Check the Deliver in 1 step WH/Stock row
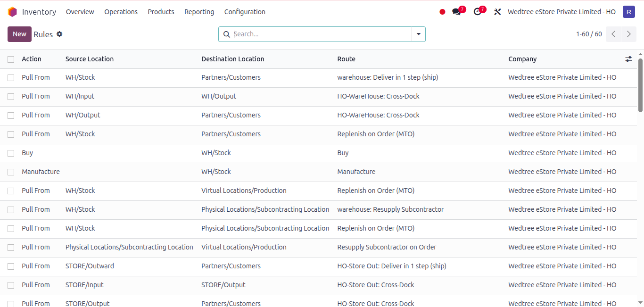This screenshot has height=307, width=644. coord(11,77)
